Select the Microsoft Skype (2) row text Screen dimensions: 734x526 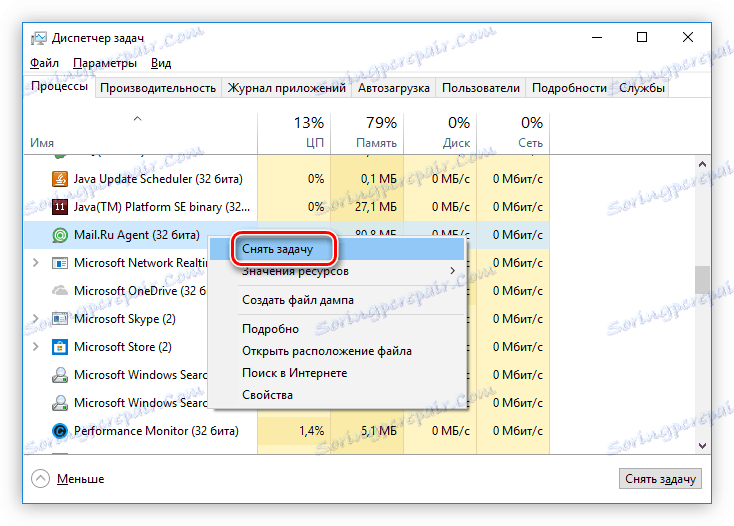click(125, 319)
